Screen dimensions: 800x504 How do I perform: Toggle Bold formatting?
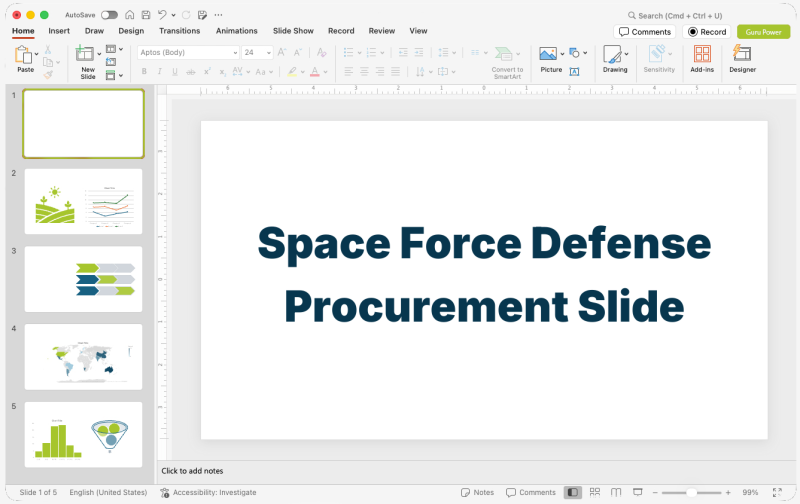coord(144,72)
